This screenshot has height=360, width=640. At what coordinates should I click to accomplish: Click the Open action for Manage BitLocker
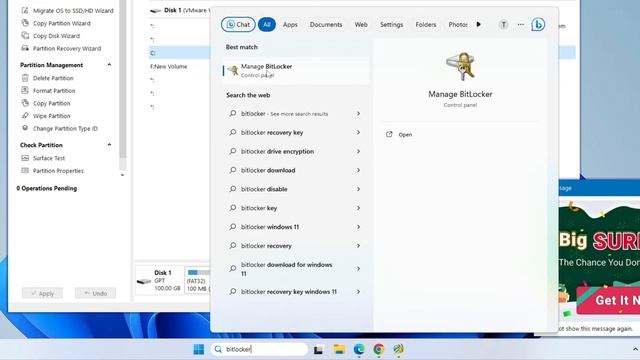coord(399,134)
